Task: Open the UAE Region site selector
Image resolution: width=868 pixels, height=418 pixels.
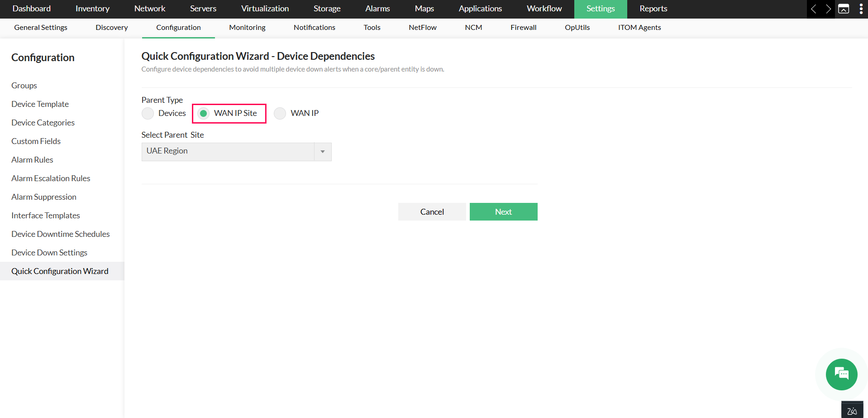Action: 229,151
